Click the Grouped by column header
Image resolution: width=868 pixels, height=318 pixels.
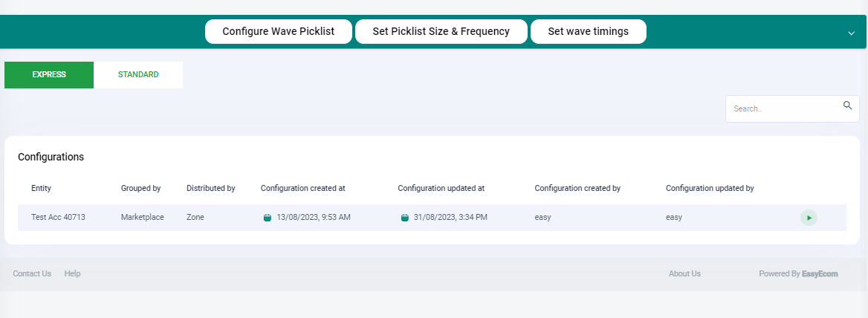click(141, 188)
